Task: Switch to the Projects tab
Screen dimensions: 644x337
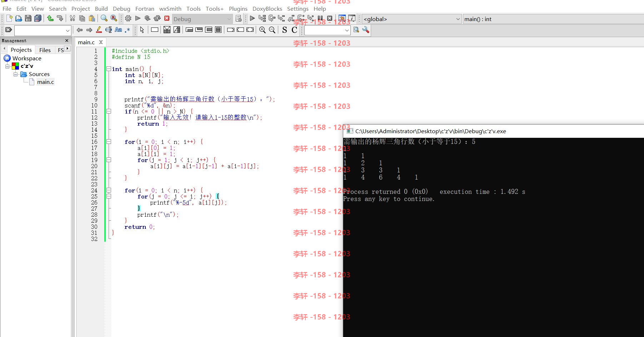Action: (21, 50)
